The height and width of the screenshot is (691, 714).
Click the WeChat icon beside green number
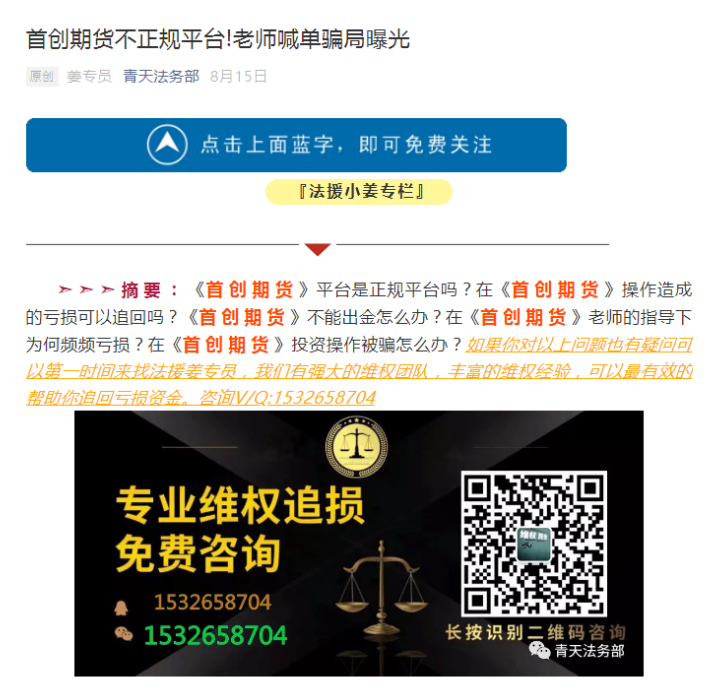click(x=123, y=634)
